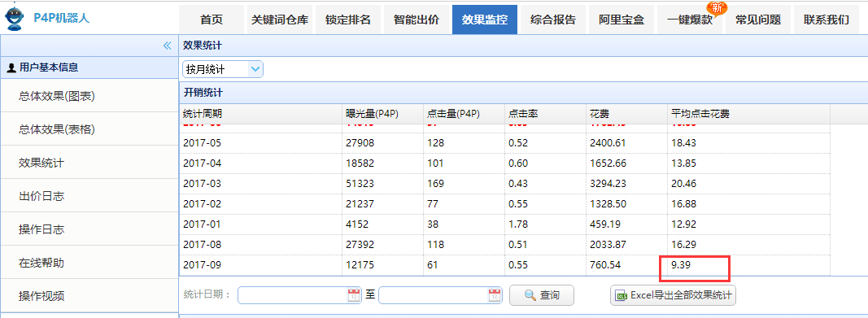Open 操作视频 in sidebar
This screenshot has width=868, height=318.
click(x=89, y=295)
